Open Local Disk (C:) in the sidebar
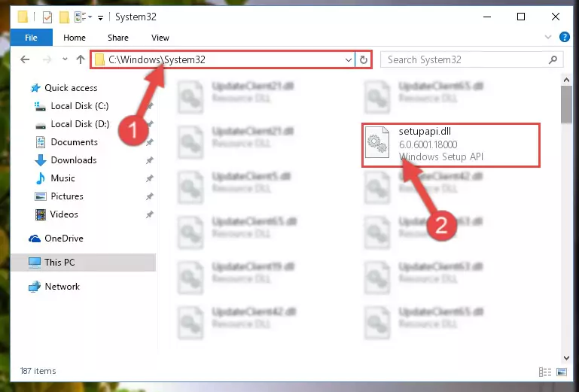Image resolution: width=579 pixels, height=392 pixels. [80, 106]
